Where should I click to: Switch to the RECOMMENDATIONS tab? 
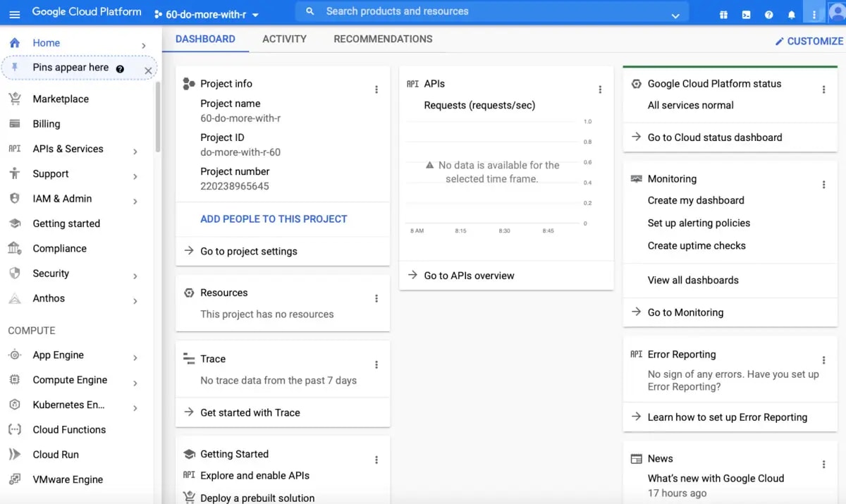click(383, 39)
